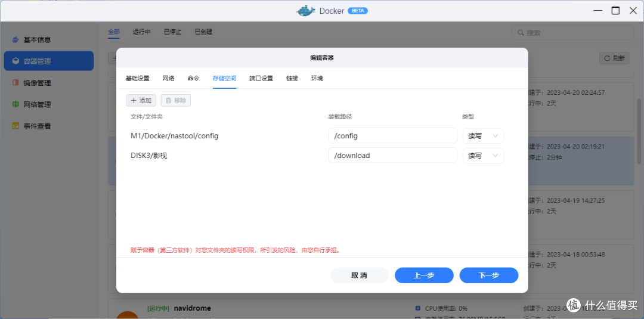
Task: Open the 命令 tab
Action: (x=193, y=79)
